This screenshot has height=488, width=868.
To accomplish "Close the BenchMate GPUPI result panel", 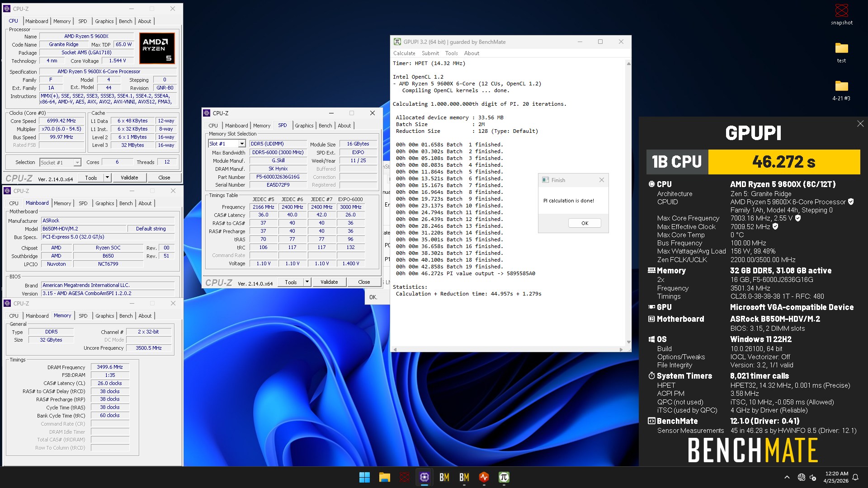I will 860,124.
